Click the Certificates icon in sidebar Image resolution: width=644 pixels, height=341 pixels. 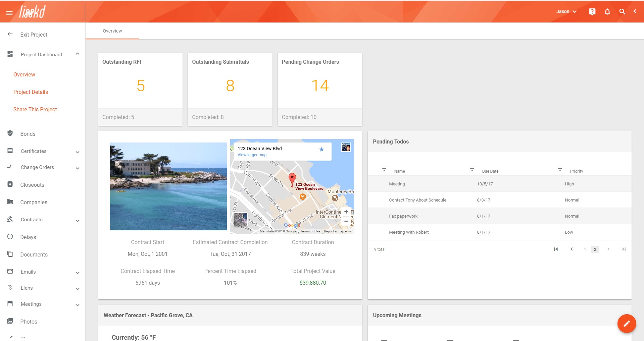click(x=10, y=151)
